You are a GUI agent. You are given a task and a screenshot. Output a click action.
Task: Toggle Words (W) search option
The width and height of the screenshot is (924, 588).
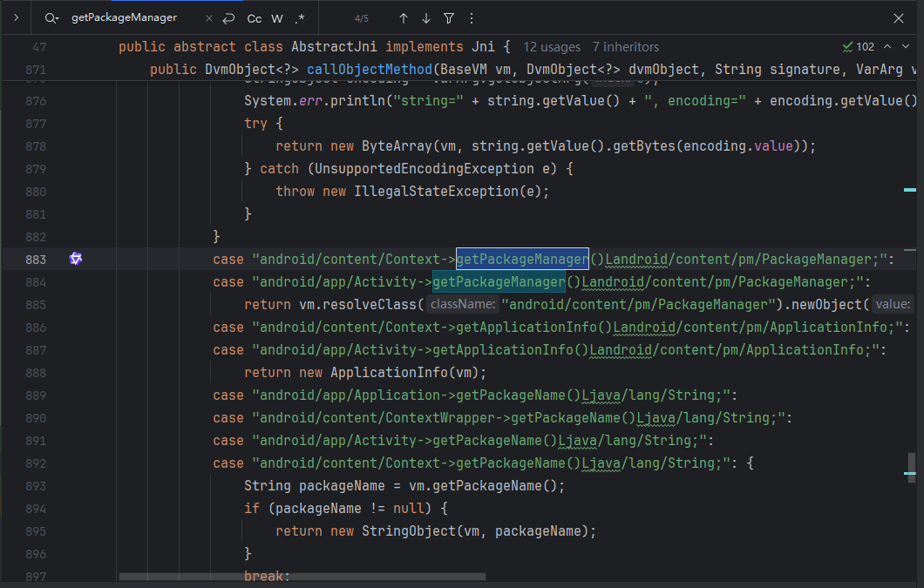coord(277,18)
